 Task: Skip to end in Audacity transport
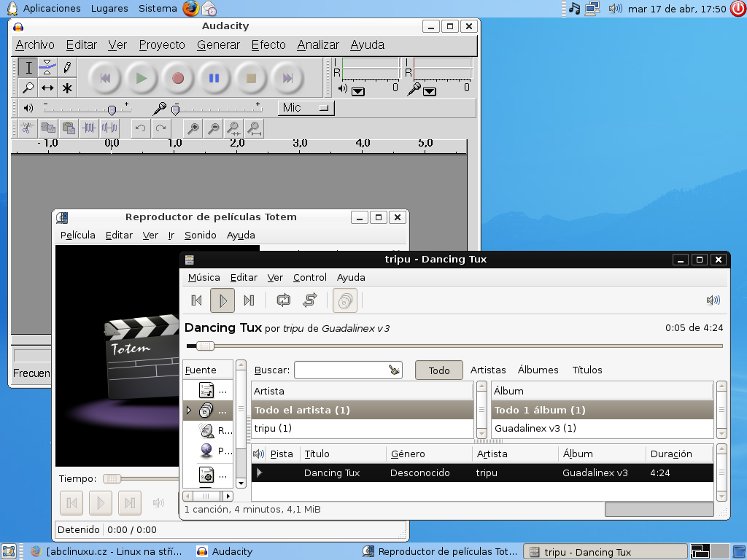287,78
